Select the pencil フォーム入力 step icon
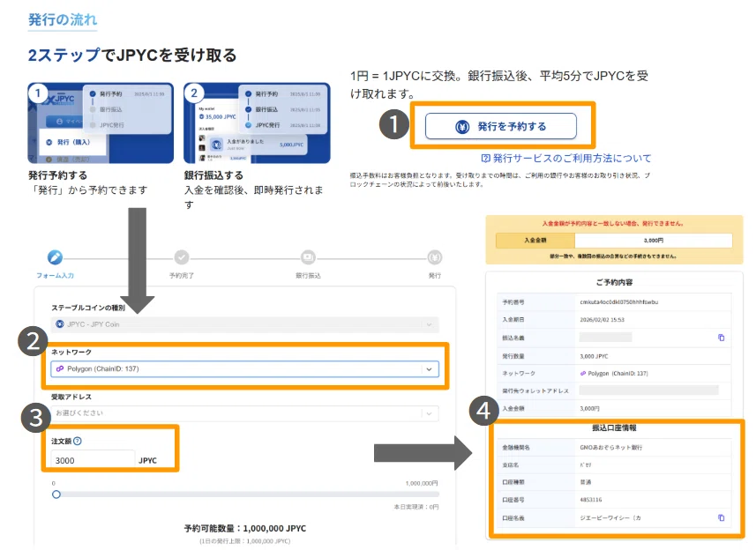 tap(55, 257)
